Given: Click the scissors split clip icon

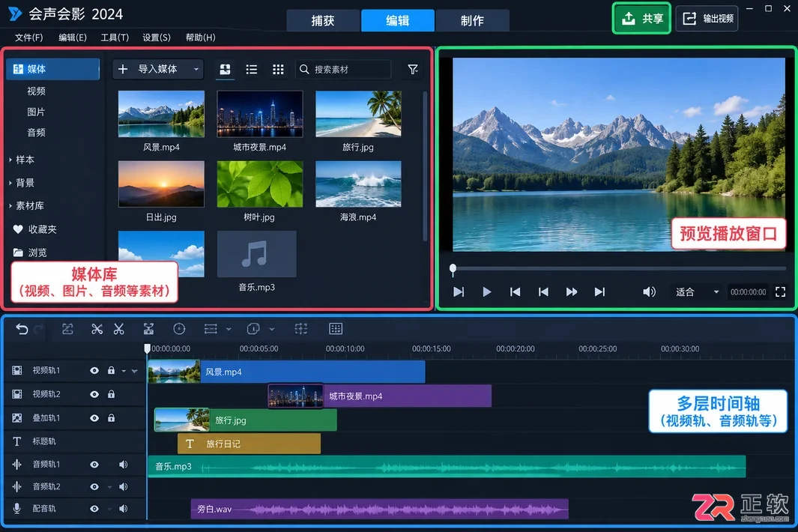Looking at the screenshot, I should click(x=97, y=330).
